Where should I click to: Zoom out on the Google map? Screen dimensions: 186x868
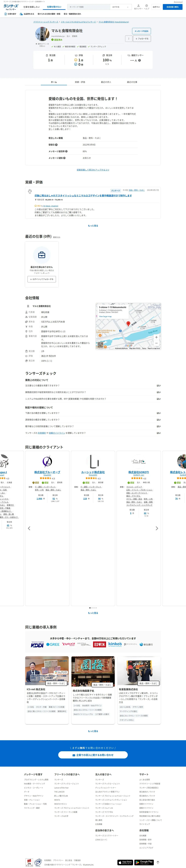tap(156, 343)
